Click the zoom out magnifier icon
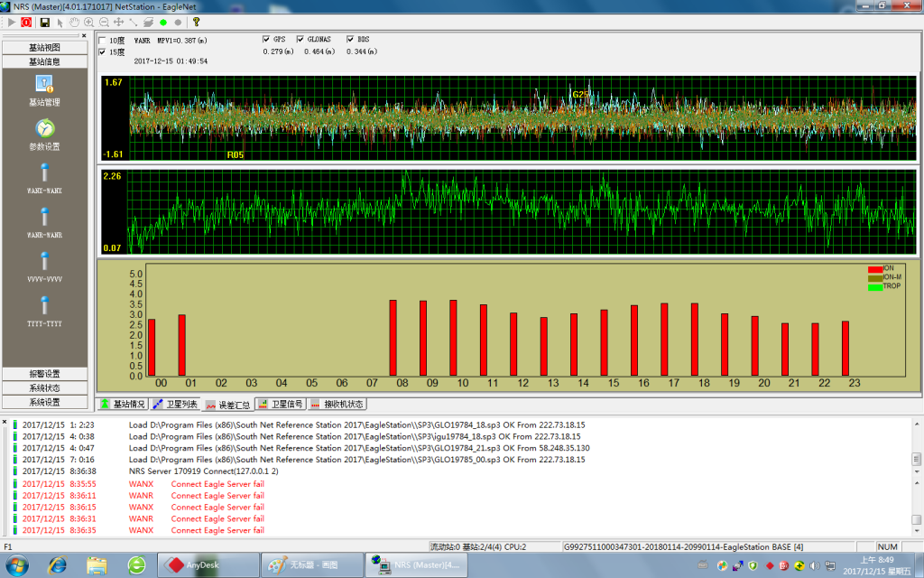 [x=104, y=22]
